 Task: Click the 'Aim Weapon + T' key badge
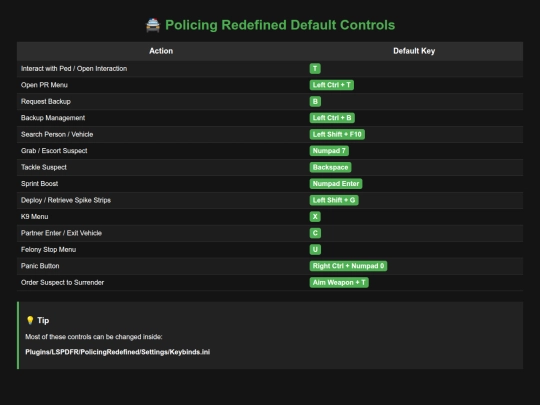339,282
